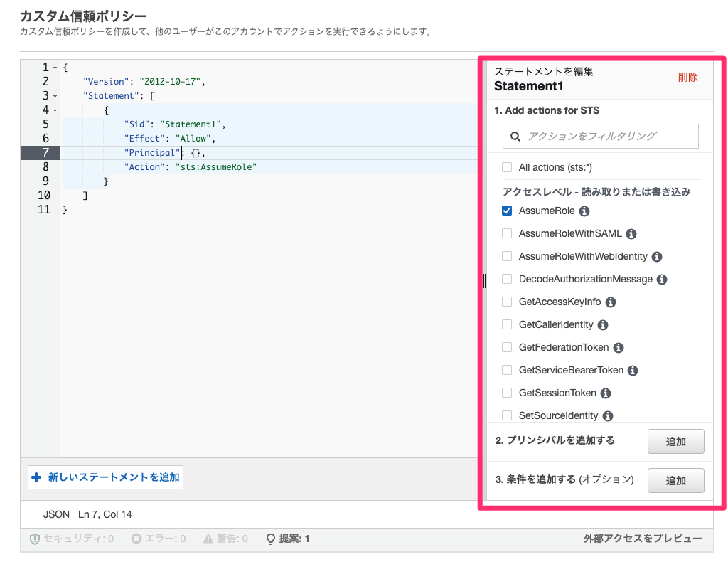Check All actions (sts:*) checkbox
This screenshot has height=562, width=728.
507,167
